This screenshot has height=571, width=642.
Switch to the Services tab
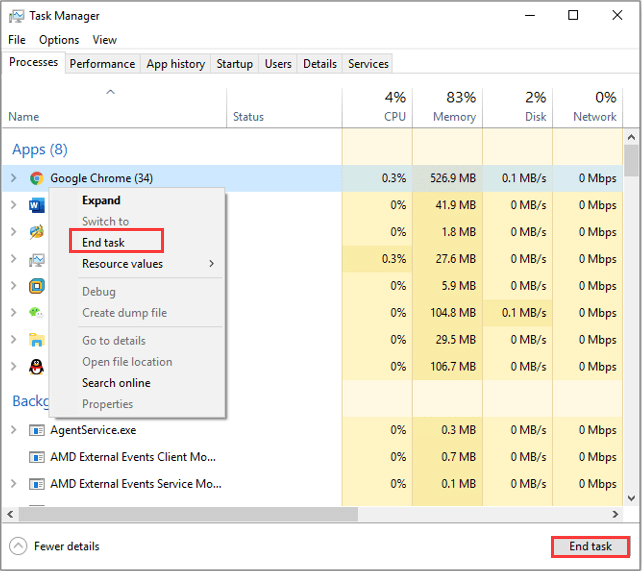[368, 64]
